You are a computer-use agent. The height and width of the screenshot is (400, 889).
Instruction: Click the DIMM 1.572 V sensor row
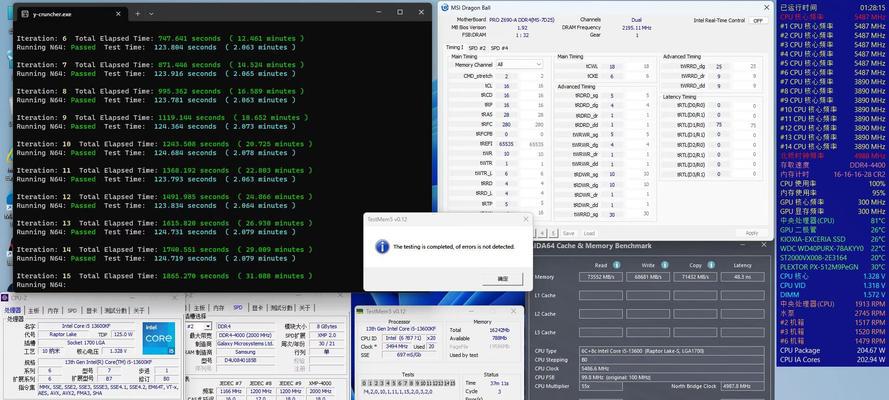tap(832, 295)
